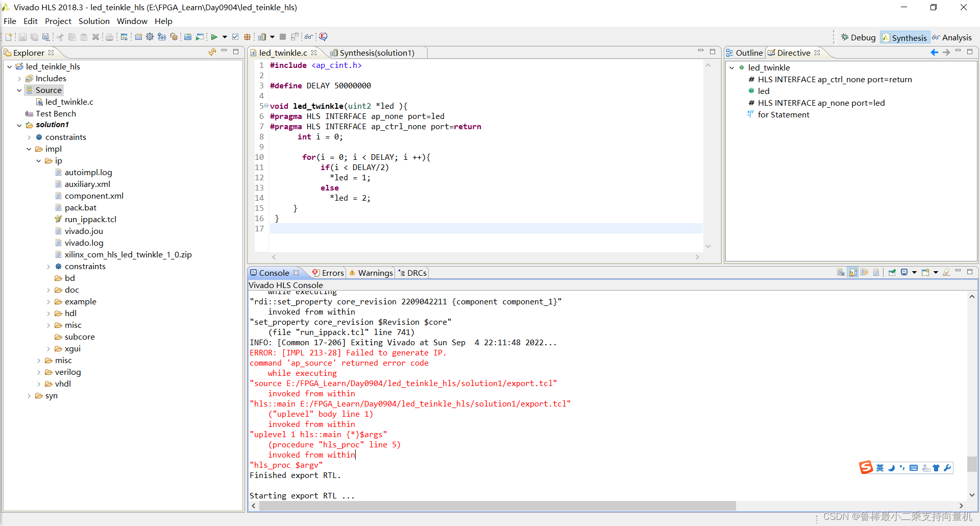Switch to Analysis perspective
The height and width of the screenshot is (526, 980).
(x=952, y=37)
